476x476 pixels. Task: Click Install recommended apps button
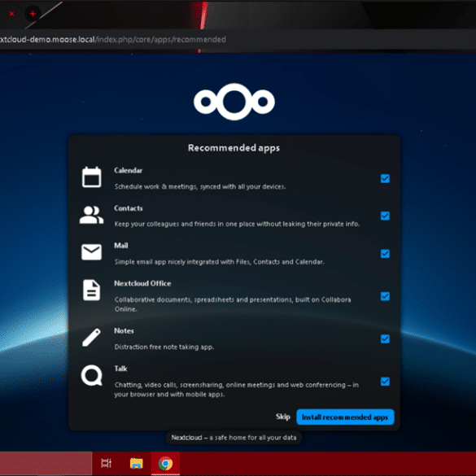(x=345, y=417)
